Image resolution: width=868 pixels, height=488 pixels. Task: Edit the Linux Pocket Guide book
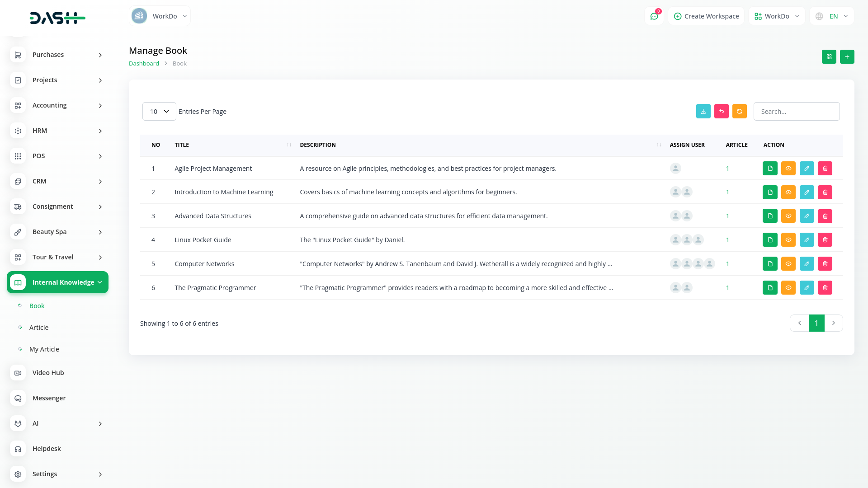807,240
